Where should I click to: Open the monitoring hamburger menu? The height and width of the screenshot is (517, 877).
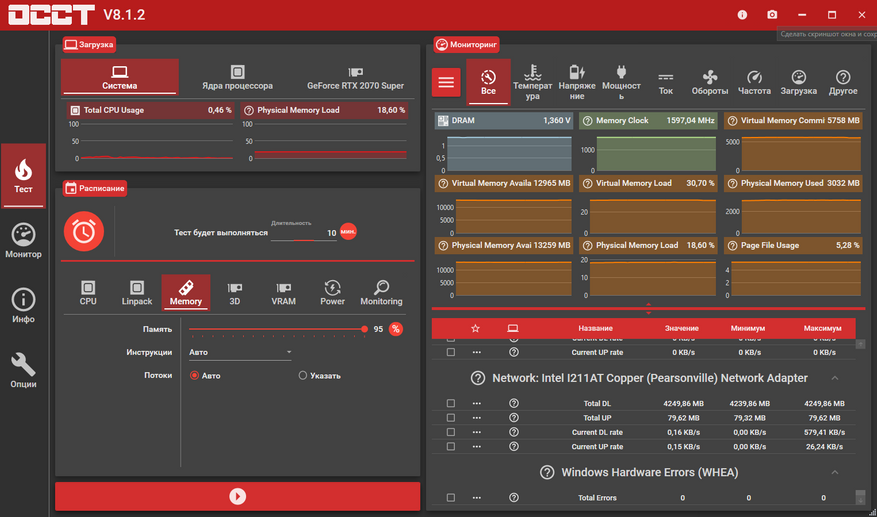(446, 82)
